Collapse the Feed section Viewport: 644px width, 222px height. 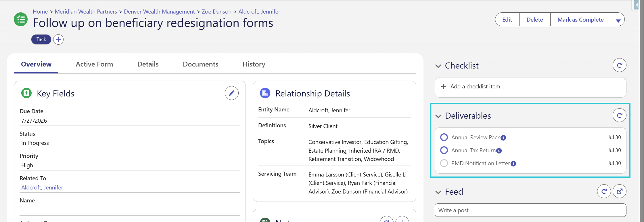coord(438,192)
